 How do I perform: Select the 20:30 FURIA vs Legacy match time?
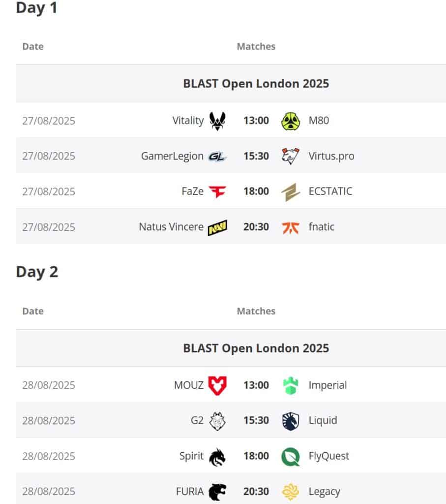point(256,491)
